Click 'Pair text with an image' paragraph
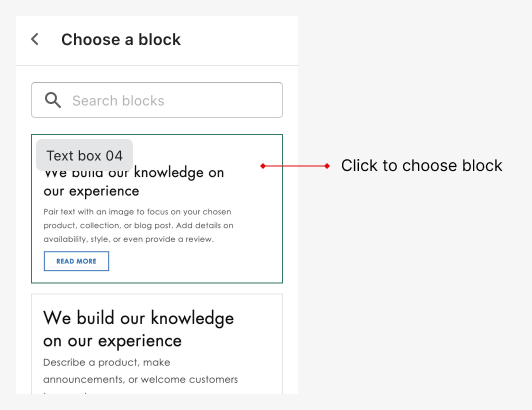The width and height of the screenshot is (532, 410). (x=138, y=225)
